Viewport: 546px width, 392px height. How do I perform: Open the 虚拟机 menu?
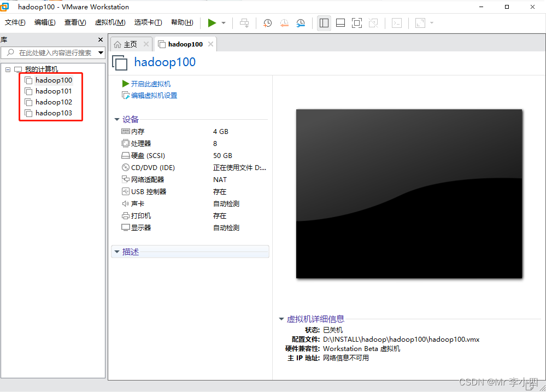pos(109,22)
